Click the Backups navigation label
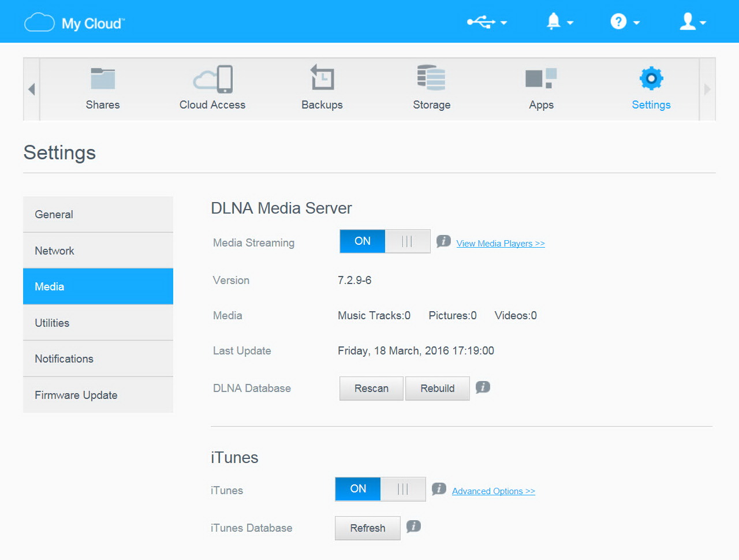 [322, 105]
